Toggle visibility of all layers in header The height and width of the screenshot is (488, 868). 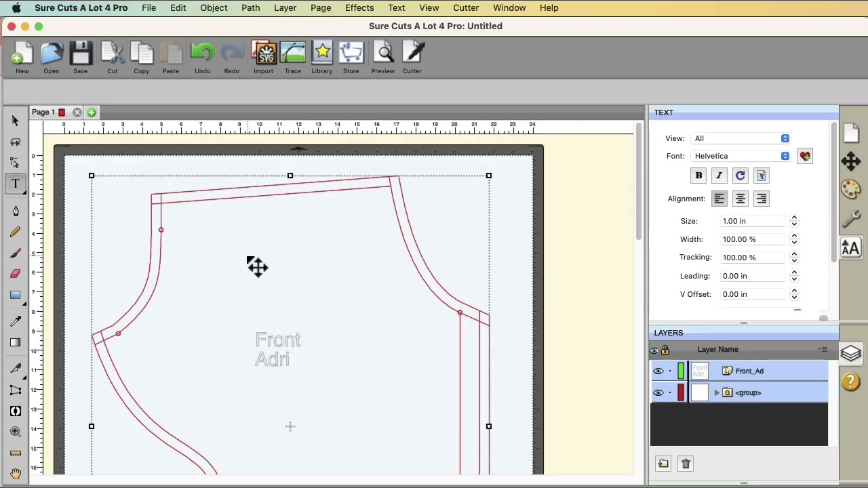click(654, 350)
